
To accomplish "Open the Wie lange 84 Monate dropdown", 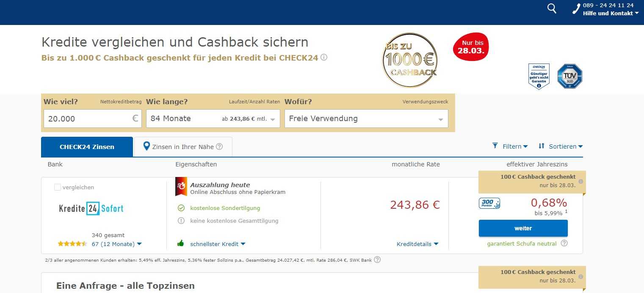I will pos(213,119).
